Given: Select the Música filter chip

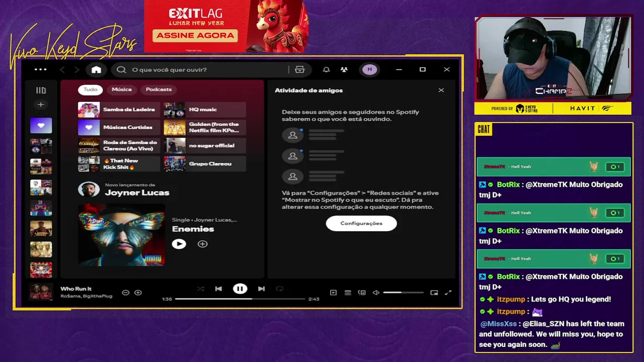Looking at the screenshot, I should point(122,89).
